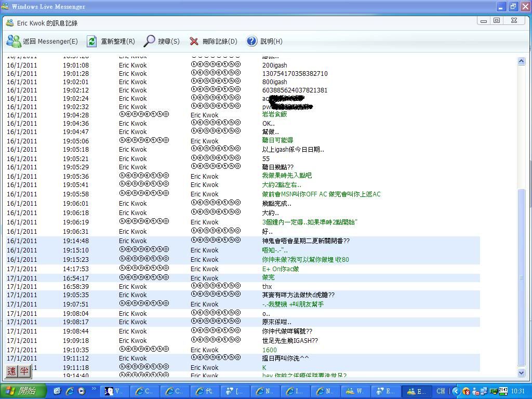Expand hidden system tray icons arrow

tap(456, 392)
